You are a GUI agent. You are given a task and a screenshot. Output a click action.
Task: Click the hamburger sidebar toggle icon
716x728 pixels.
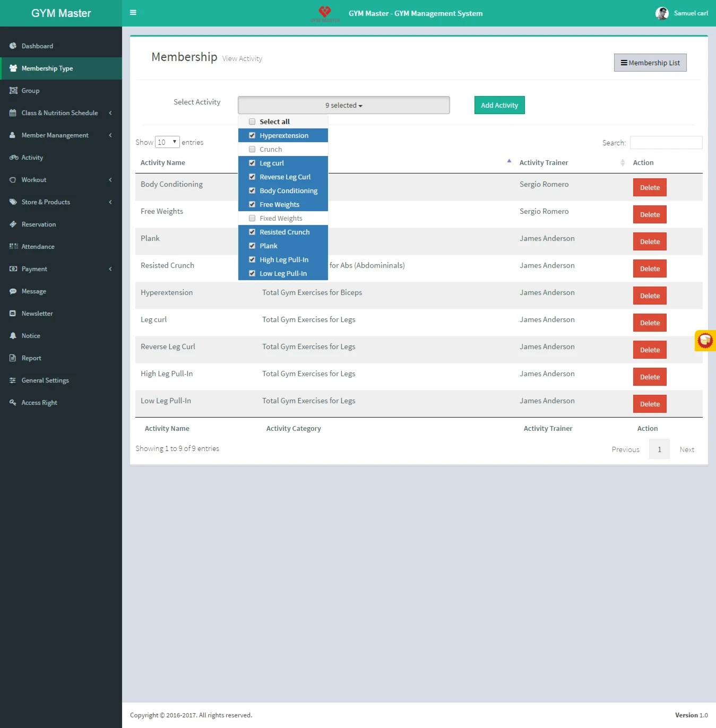pyautogui.click(x=133, y=13)
